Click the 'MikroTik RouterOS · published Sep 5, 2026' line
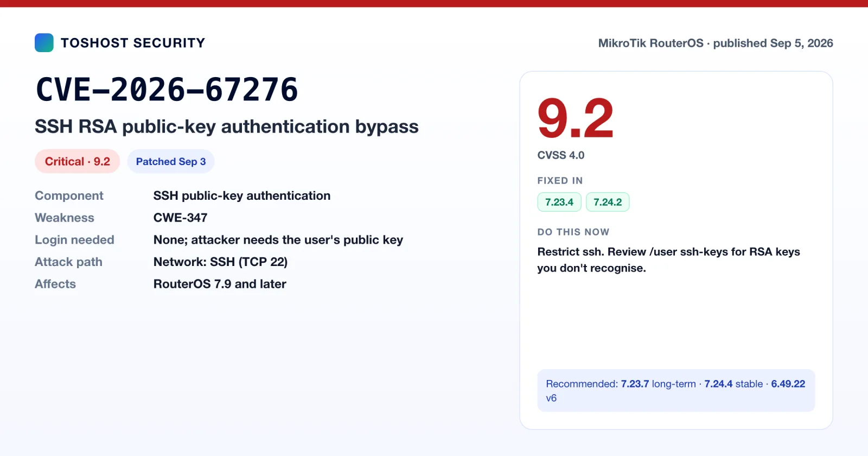 pos(716,43)
